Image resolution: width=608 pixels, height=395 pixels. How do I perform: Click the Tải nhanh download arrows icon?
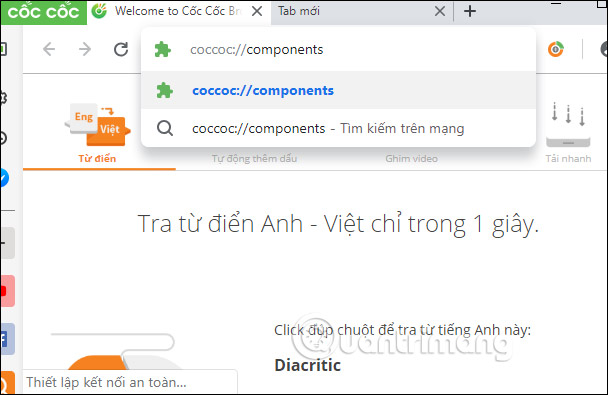pos(568,124)
